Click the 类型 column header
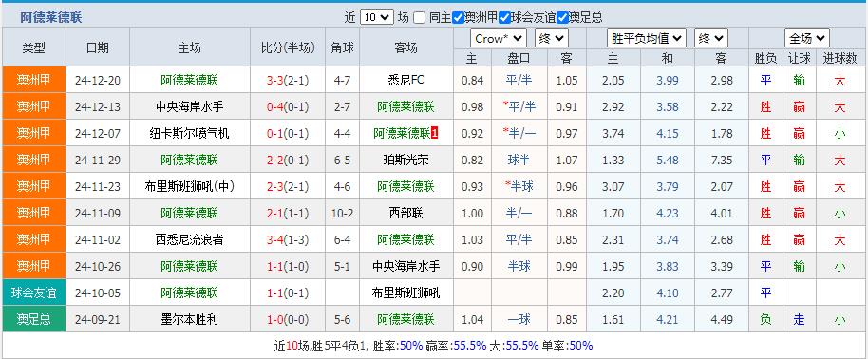This screenshot has height=359, width=868. pyautogui.click(x=34, y=47)
